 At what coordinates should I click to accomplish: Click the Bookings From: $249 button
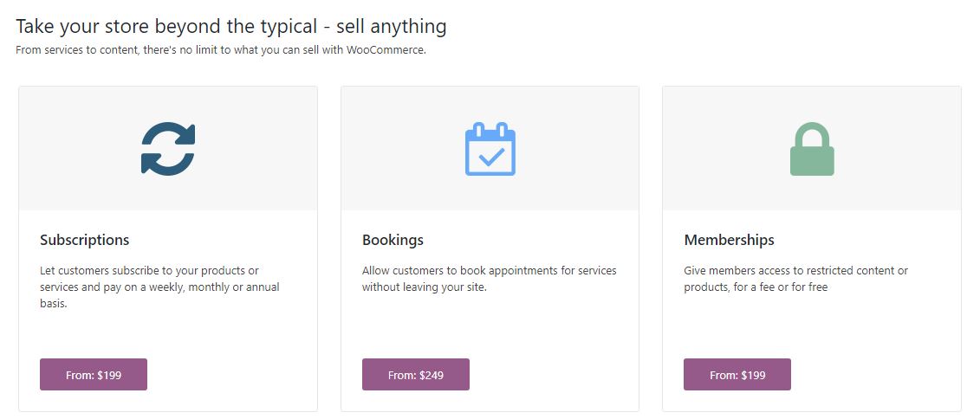[x=416, y=375]
